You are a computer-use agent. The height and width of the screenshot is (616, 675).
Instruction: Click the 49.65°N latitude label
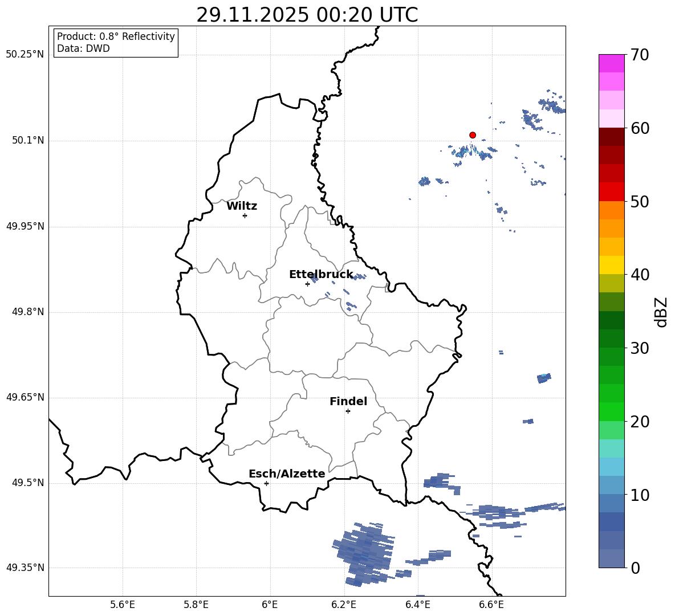25,397
